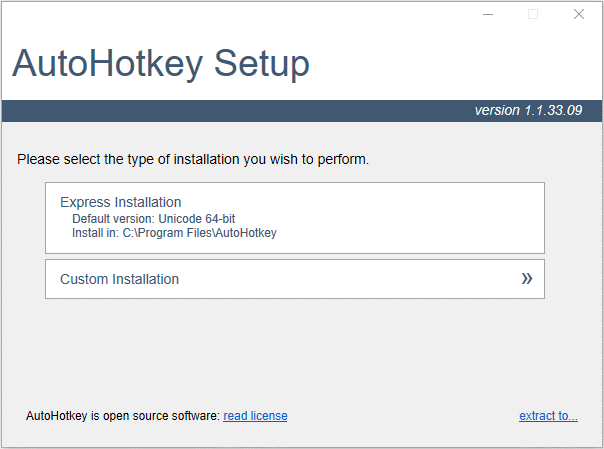Viewport: 604px width, 449px height.
Task: Click the Please select installation type prompt
Action: click(193, 159)
